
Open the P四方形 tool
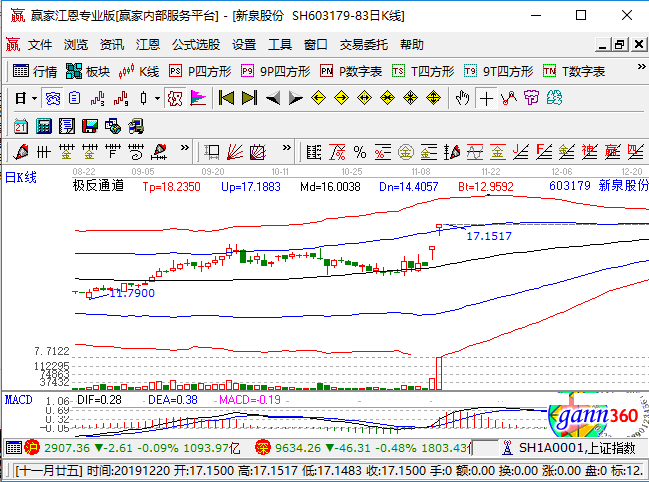click(200, 72)
